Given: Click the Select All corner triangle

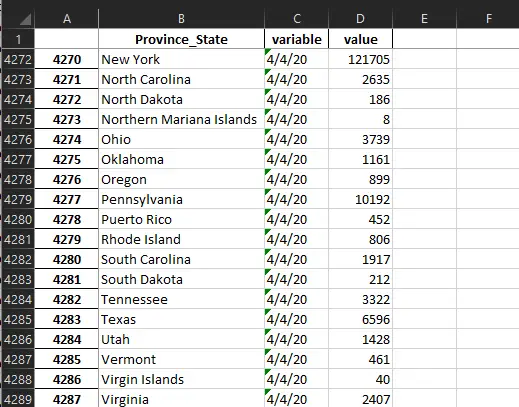Looking at the screenshot, I should [25, 19].
